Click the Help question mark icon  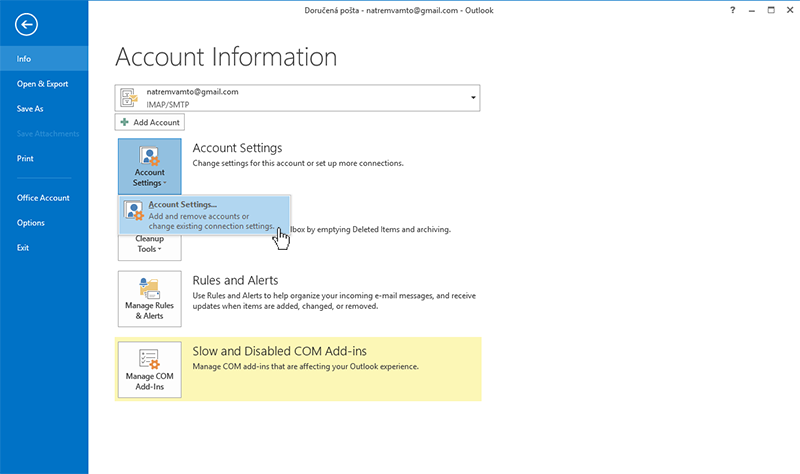pos(733,10)
